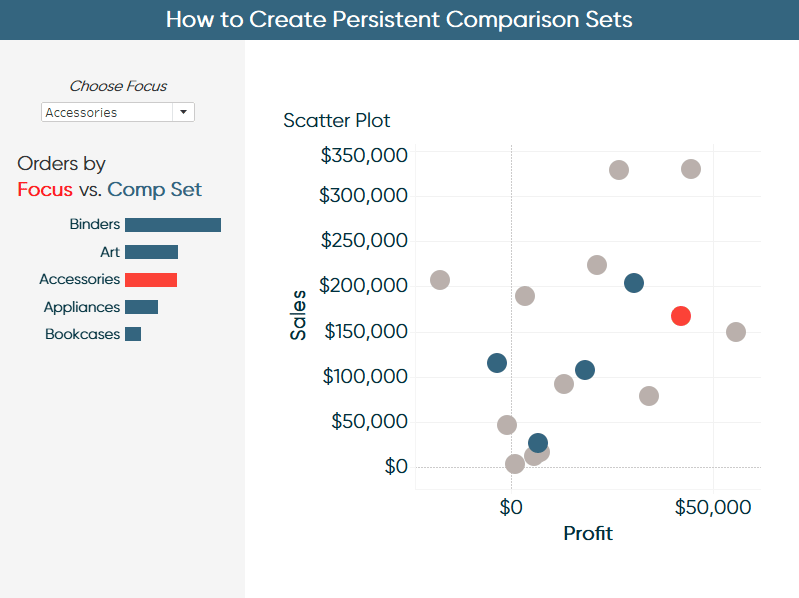
Task: Click the gray dot at far right near $150,000
Action: pyautogui.click(x=736, y=332)
